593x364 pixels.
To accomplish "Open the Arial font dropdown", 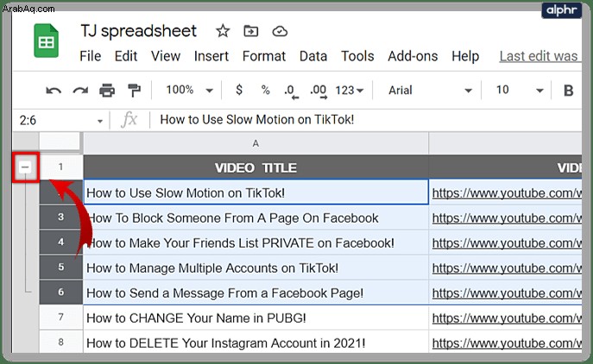I will [430, 91].
